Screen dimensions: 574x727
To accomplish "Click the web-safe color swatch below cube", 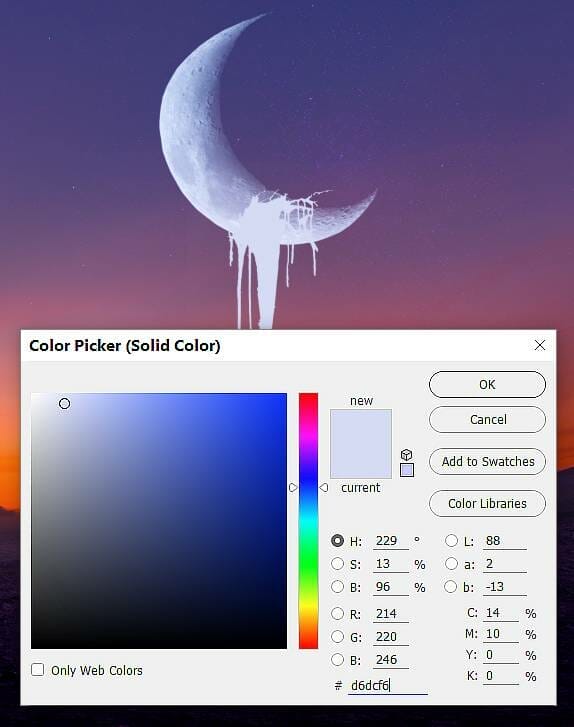I will pos(407,470).
